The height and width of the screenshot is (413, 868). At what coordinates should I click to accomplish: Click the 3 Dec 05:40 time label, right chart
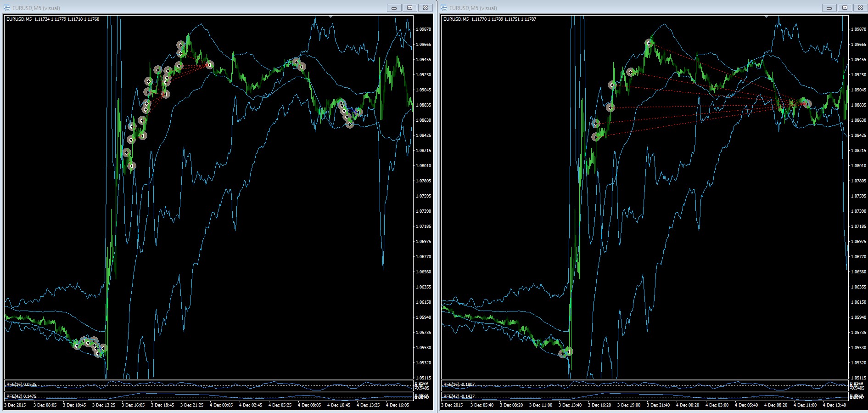coord(482,405)
